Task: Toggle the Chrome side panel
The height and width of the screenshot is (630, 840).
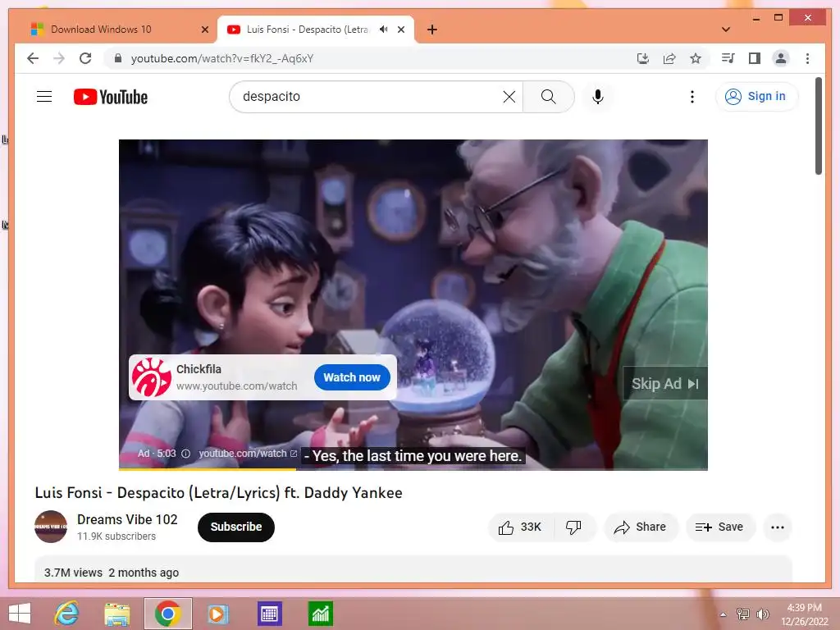Action: (755, 58)
